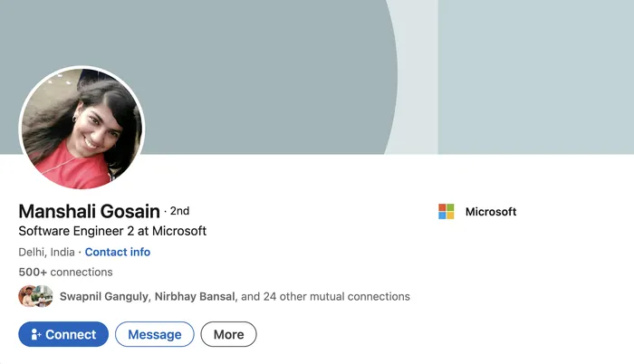Open the Contact info link
Viewport: 634px width, 364px height.
(x=117, y=252)
